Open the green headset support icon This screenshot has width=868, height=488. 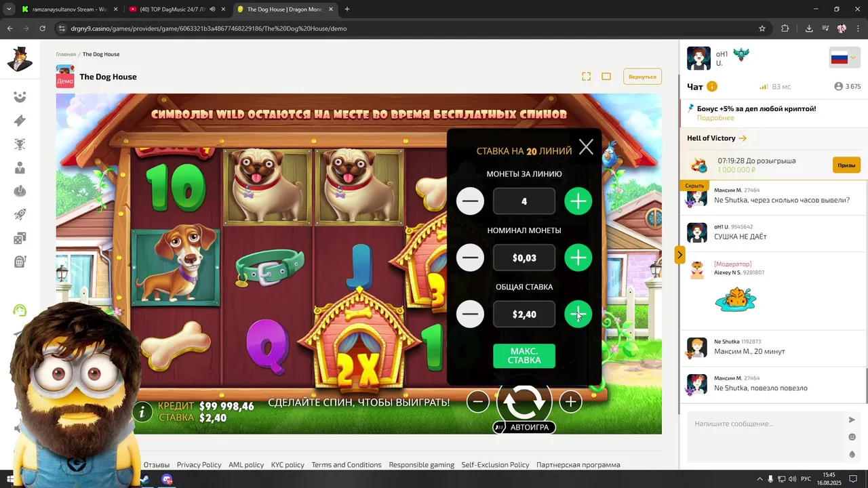point(20,310)
